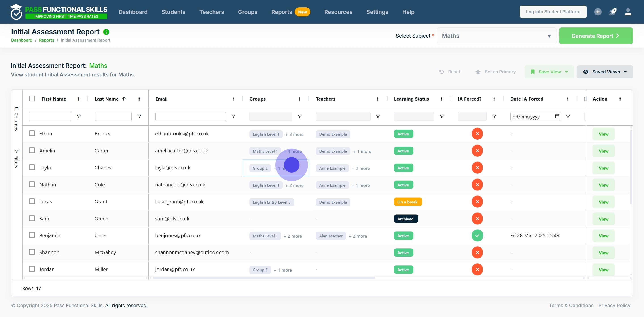Click the Generate Report button
Screen dimensions: 644x317
tap(596, 36)
